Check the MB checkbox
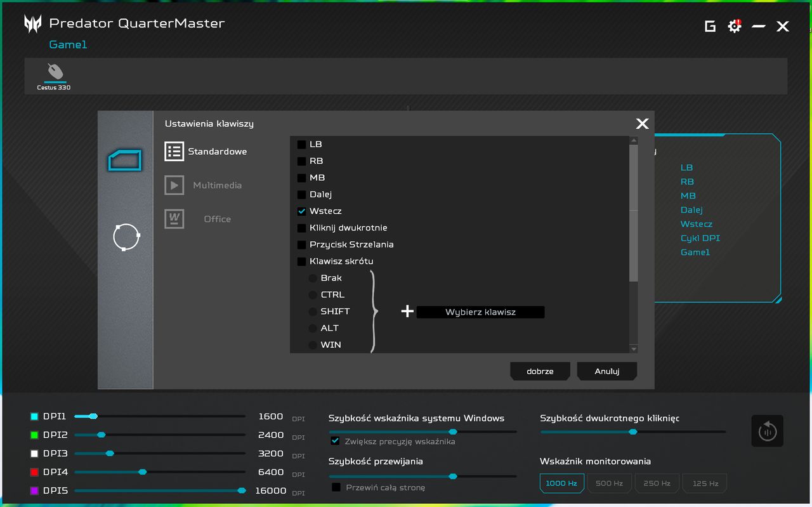Image resolution: width=812 pixels, height=507 pixels. [302, 178]
